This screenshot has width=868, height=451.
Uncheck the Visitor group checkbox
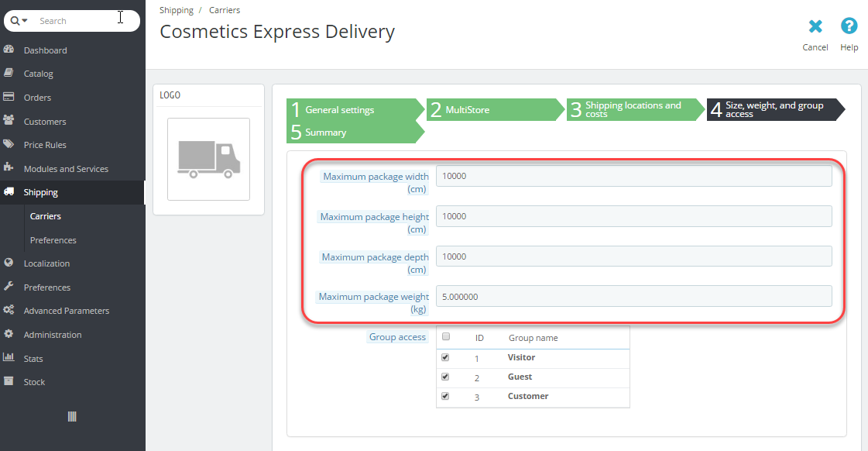[445, 357]
